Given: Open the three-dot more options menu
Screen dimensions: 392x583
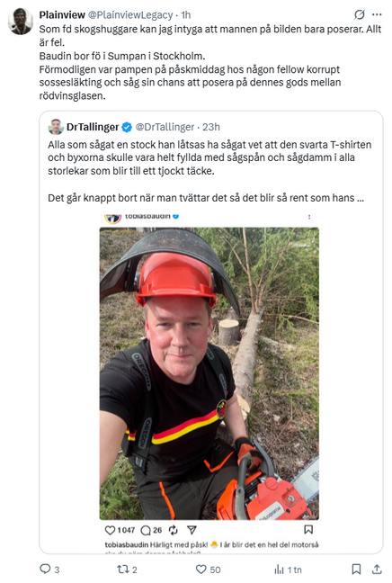Looking at the screenshot, I should [377, 14].
